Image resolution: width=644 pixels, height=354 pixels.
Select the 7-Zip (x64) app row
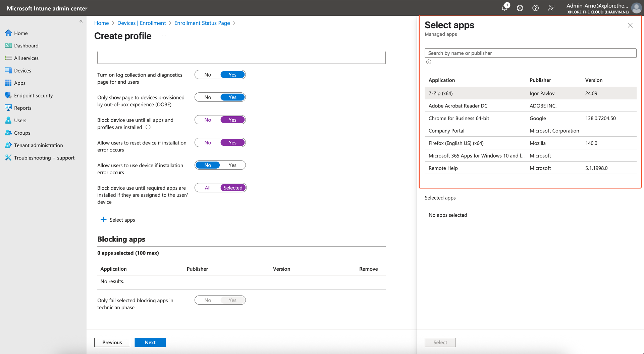pos(531,93)
